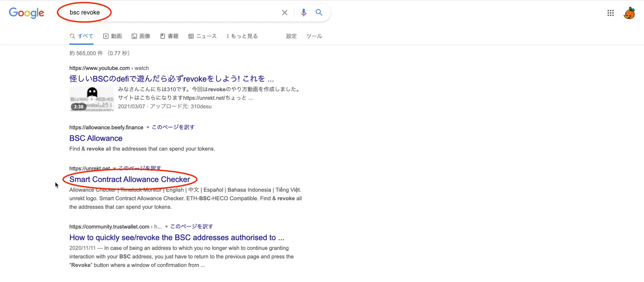Open How to quickly see/revoke BSC addresses result

pos(177,237)
